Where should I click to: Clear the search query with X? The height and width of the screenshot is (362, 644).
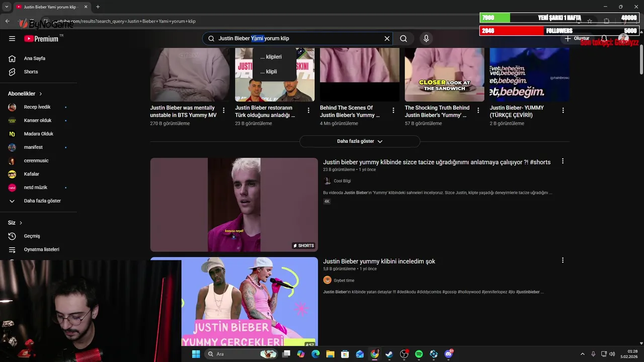[387, 38]
